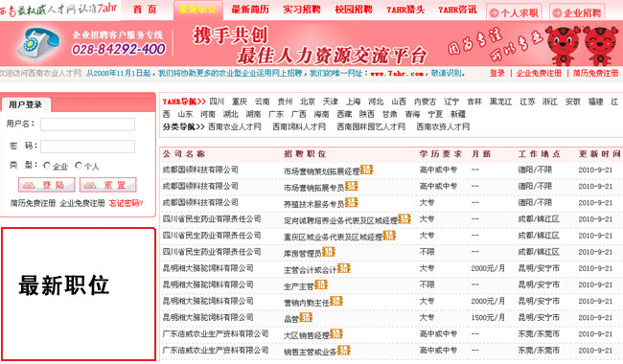Go to the 首页 navigation tab
623x364 pixels.
[145, 10]
